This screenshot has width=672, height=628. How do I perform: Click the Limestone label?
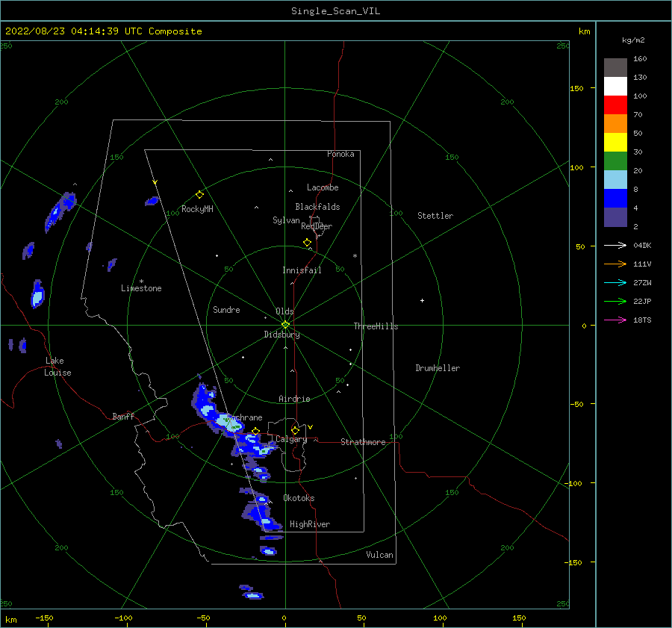point(141,288)
